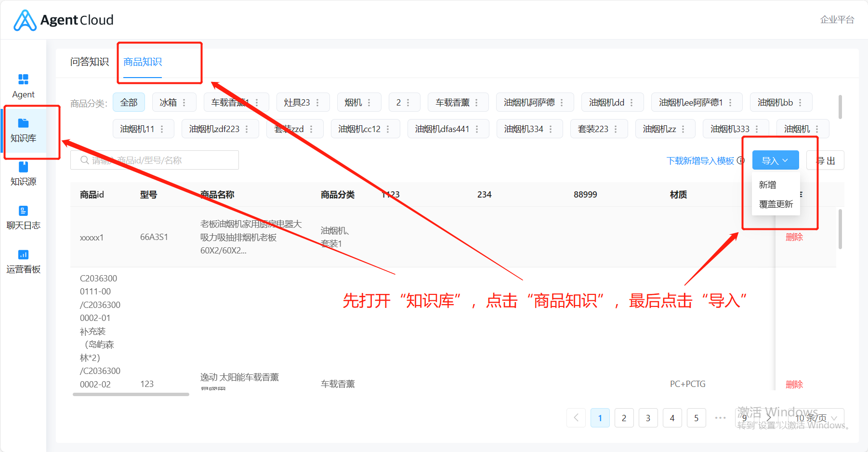Delete the 逸动 太阳能车载香薰 row
The height and width of the screenshot is (452, 868).
coord(794,384)
